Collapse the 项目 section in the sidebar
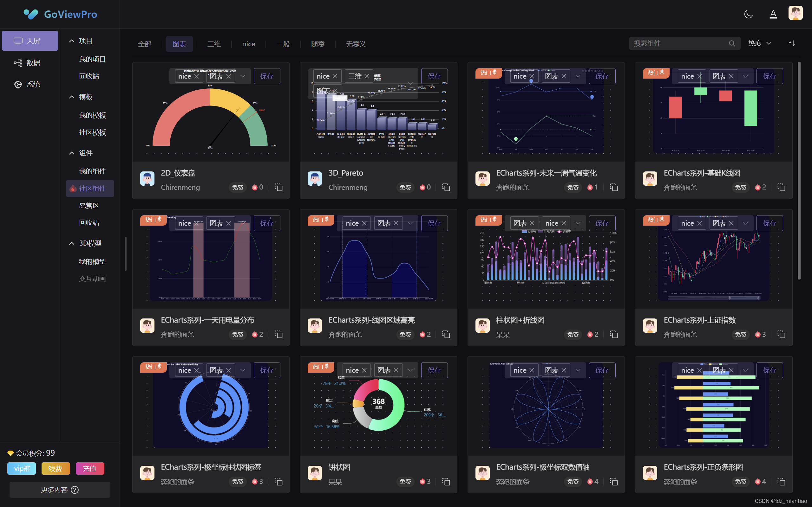 tap(71, 41)
